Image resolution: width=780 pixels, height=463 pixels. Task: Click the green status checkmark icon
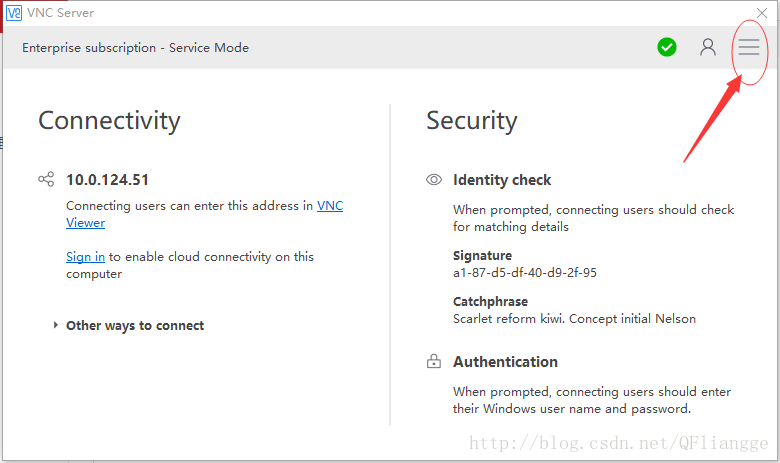pyautogui.click(x=667, y=47)
